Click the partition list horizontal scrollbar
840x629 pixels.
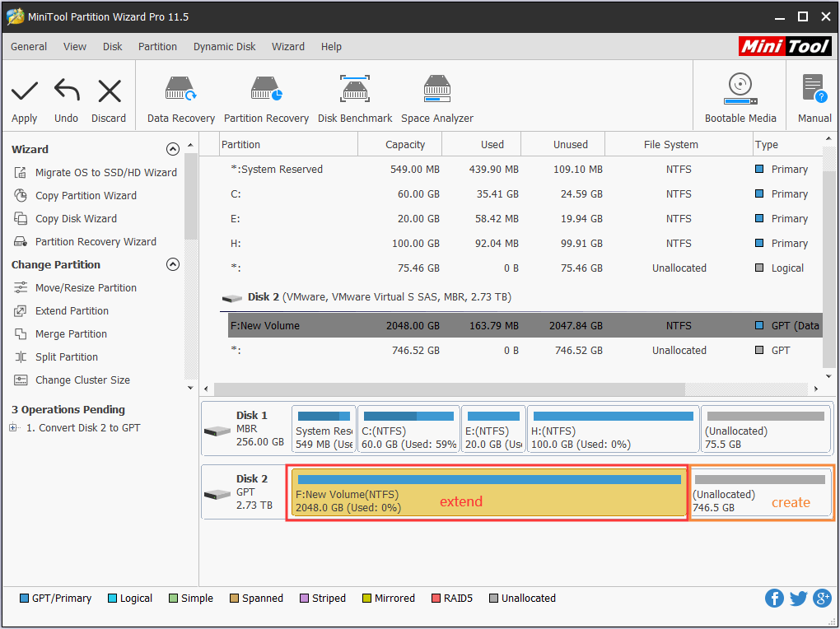point(449,389)
